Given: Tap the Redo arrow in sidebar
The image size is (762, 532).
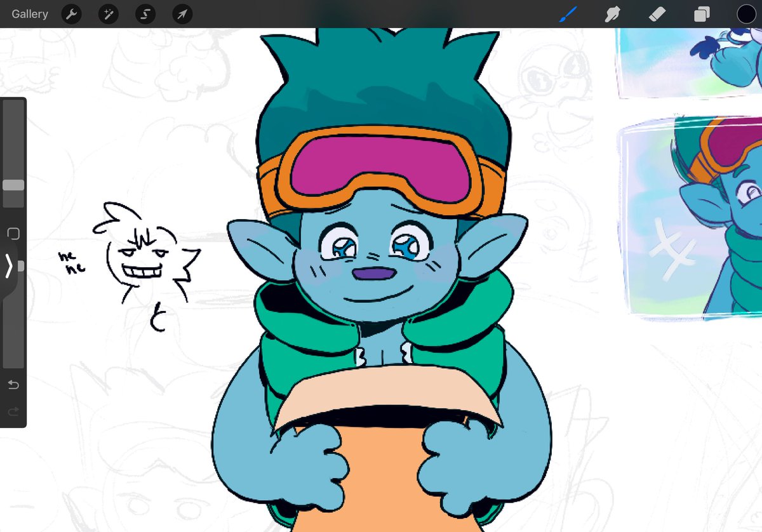Looking at the screenshot, I should pyautogui.click(x=13, y=412).
